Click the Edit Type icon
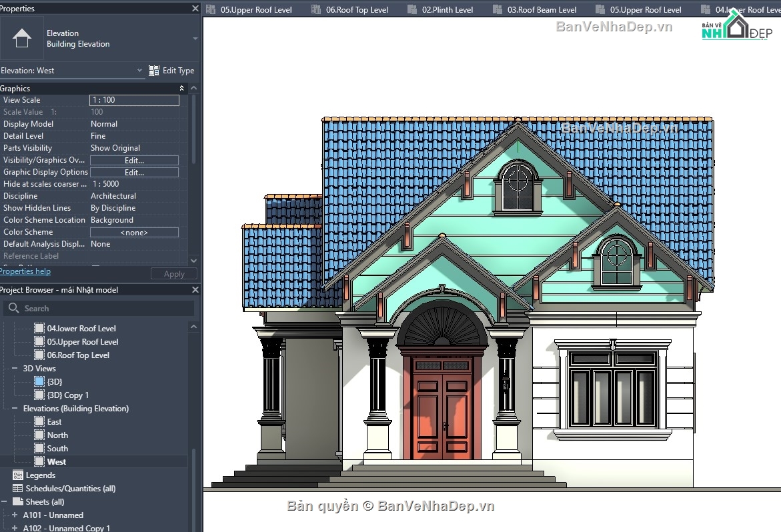This screenshot has width=781, height=532. 154,71
